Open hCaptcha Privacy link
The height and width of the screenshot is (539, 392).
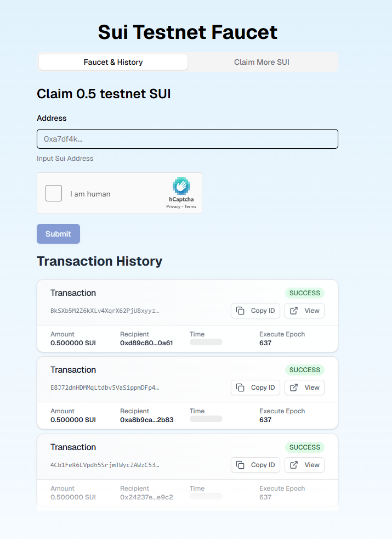click(x=173, y=206)
